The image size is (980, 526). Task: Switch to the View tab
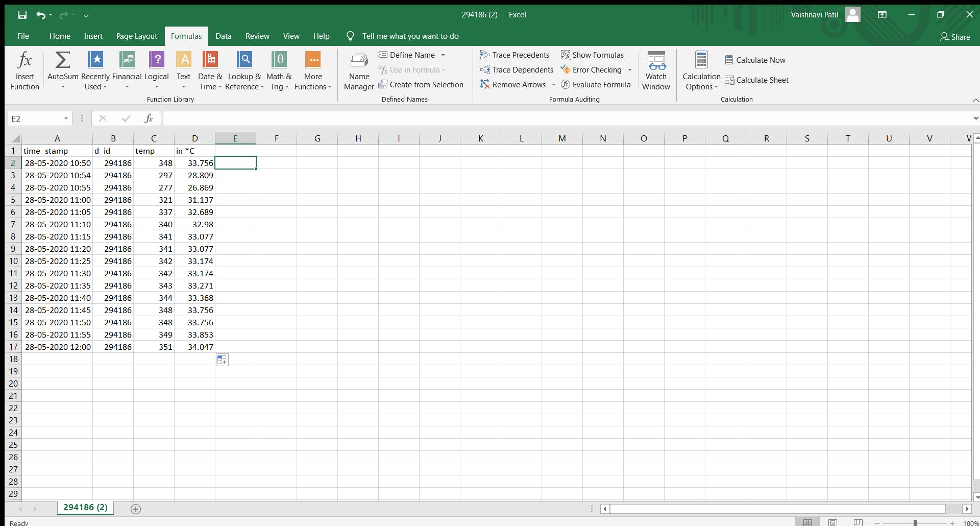tap(291, 36)
